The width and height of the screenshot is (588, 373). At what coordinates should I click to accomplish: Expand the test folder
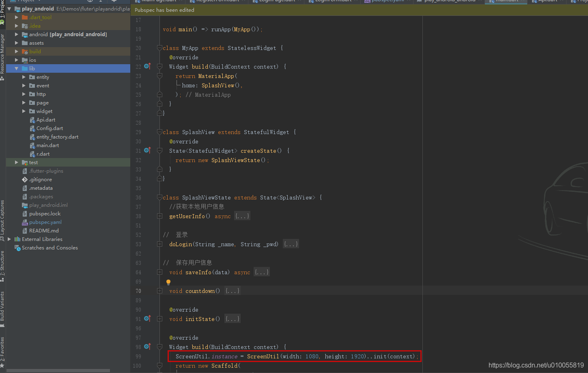pyautogui.click(x=17, y=163)
